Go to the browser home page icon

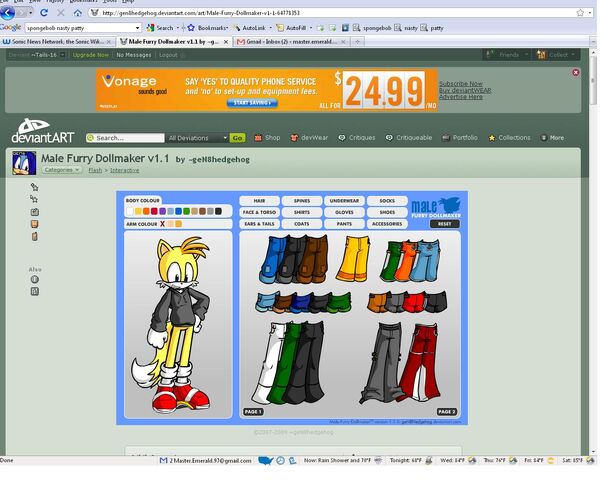click(78, 13)
